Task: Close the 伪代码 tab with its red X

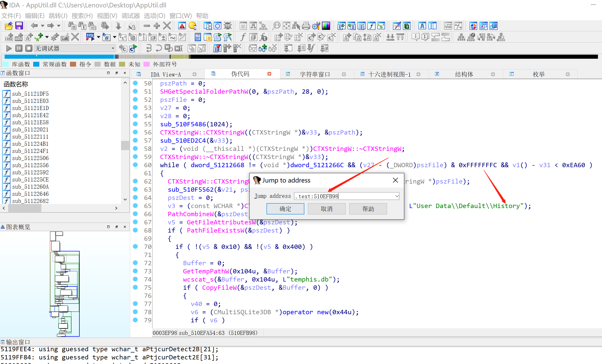Action: (x=269, y=74)
